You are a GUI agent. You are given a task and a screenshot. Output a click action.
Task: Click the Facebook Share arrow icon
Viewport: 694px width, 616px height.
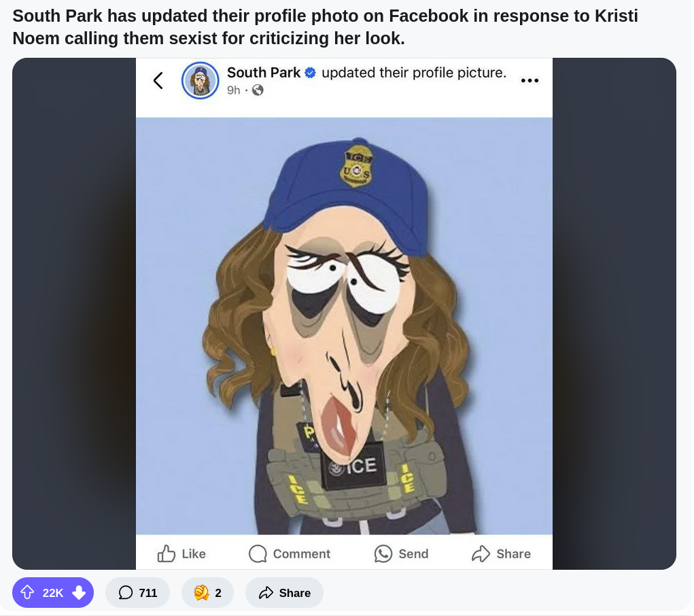481,553
